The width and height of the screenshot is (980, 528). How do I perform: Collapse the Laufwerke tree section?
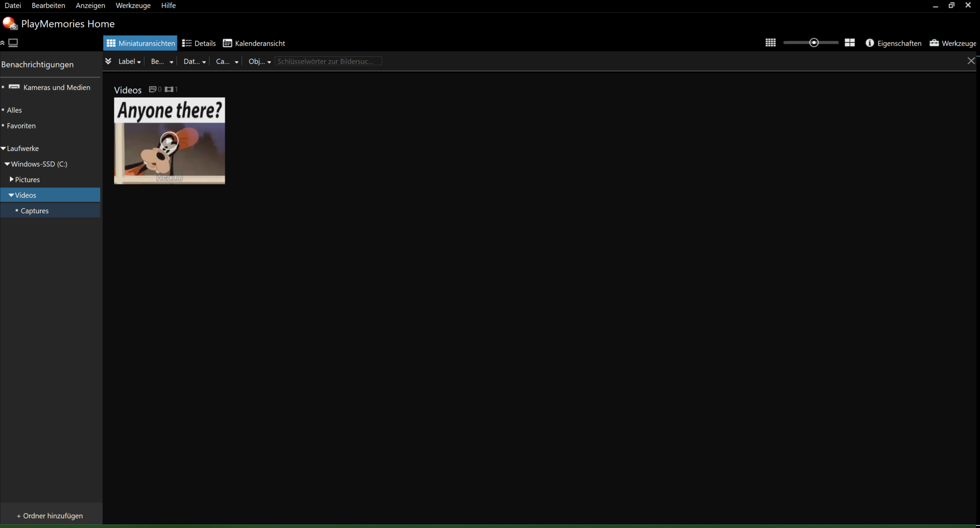(4, 148)
